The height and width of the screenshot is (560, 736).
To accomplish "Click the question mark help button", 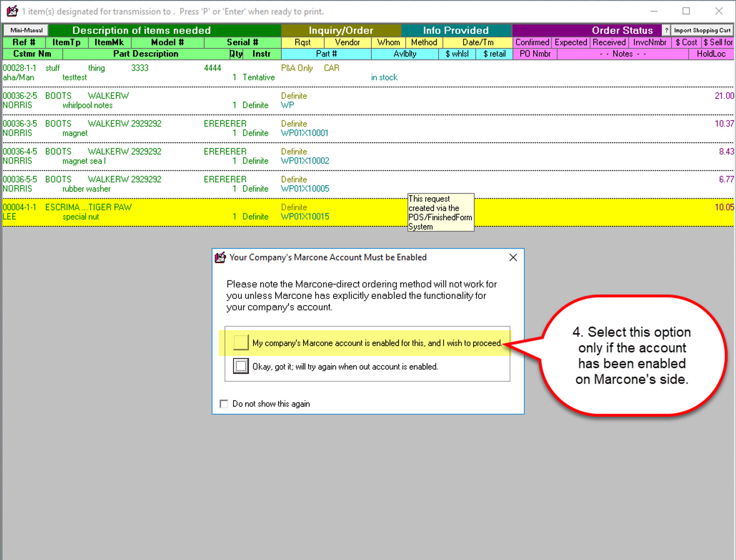I will pyautogui.click(x=666, y=30).
